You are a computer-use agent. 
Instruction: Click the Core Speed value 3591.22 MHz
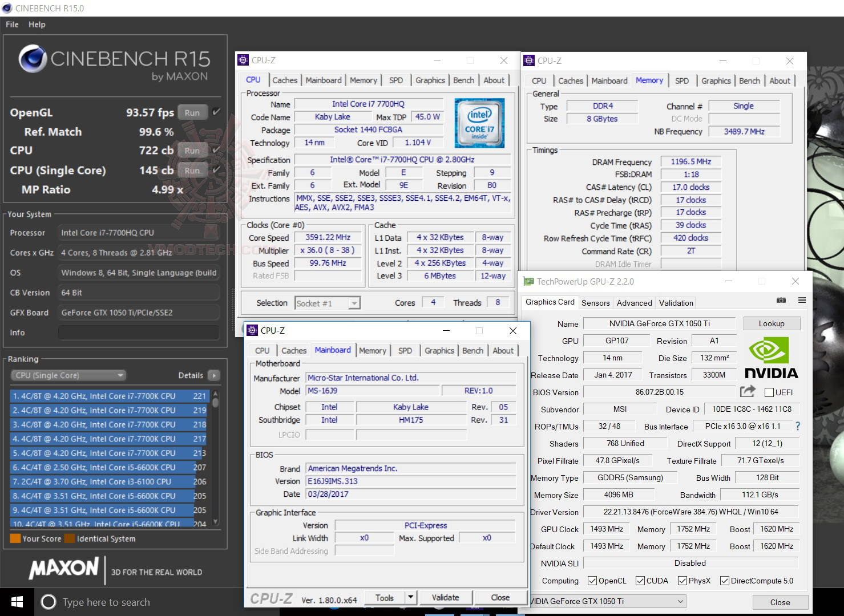pos(328,237)
